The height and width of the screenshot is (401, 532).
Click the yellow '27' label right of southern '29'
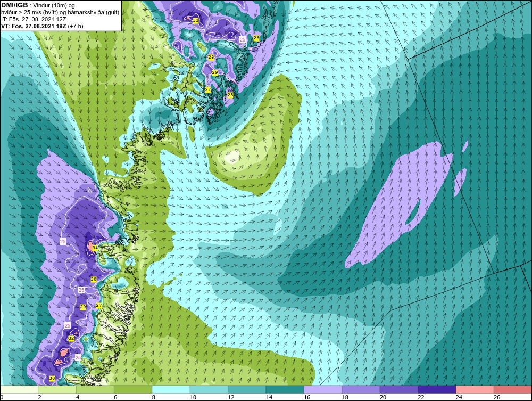coord(99,305)
